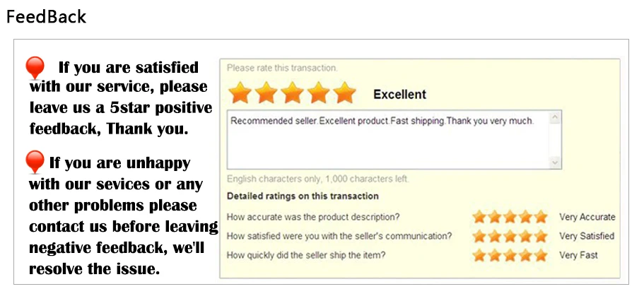
Task: Click the Very Accurate rating label
Action: tap(587, 217)
